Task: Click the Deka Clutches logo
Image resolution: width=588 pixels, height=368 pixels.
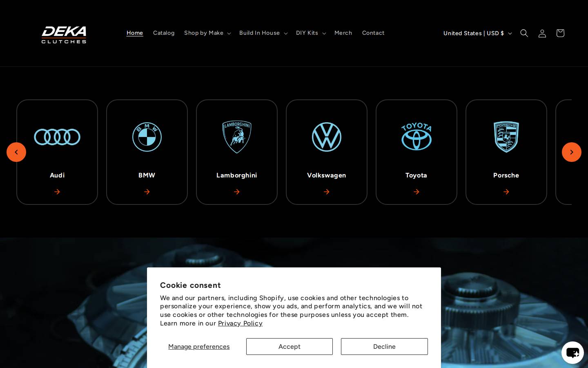Action: pos(64,35)
